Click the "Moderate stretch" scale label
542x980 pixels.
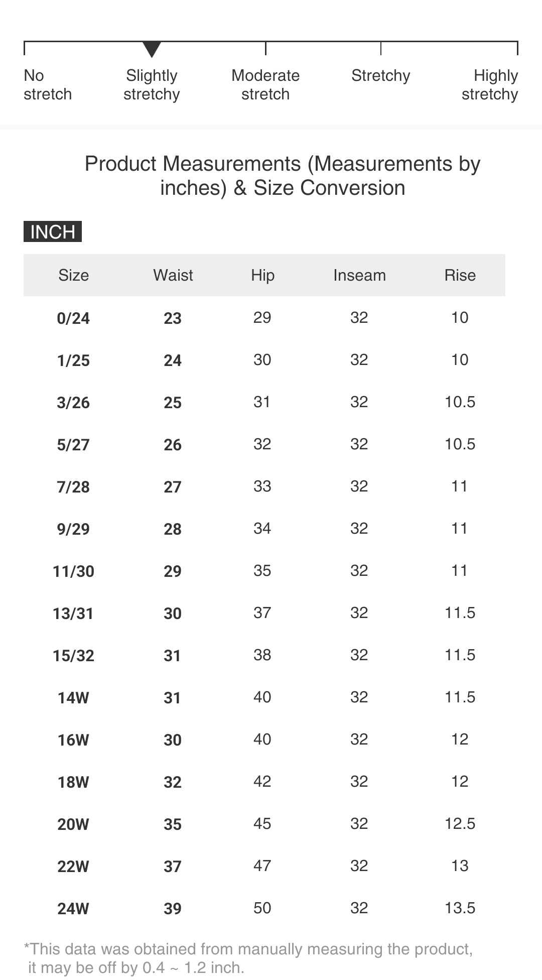[x=265, y=85]
